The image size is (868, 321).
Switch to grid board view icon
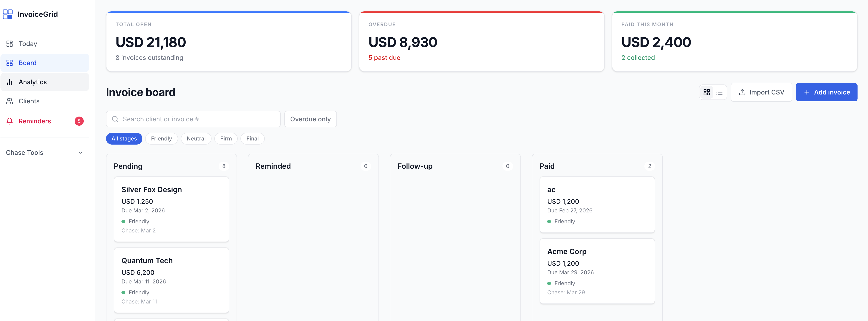pyautogui.click(x=707, y=92)
